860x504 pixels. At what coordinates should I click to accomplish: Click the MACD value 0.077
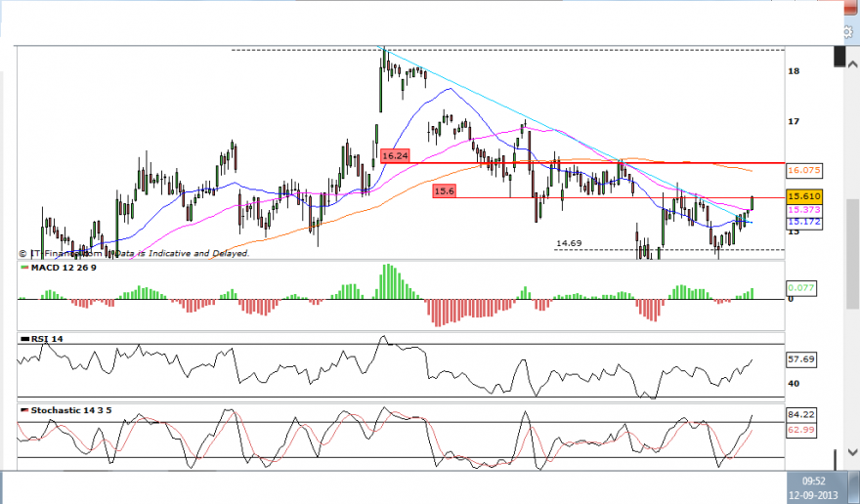[x=800, y=287]
